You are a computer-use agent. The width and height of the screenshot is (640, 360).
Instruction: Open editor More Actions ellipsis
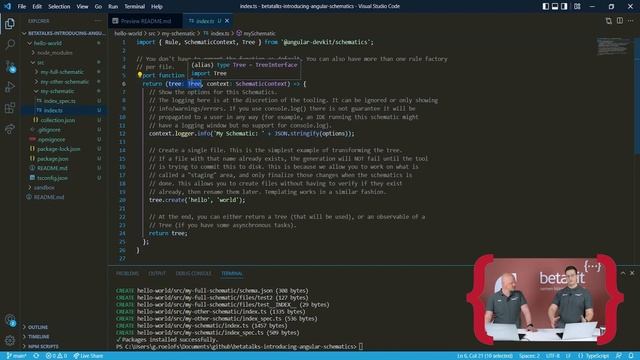click(631, 21)
